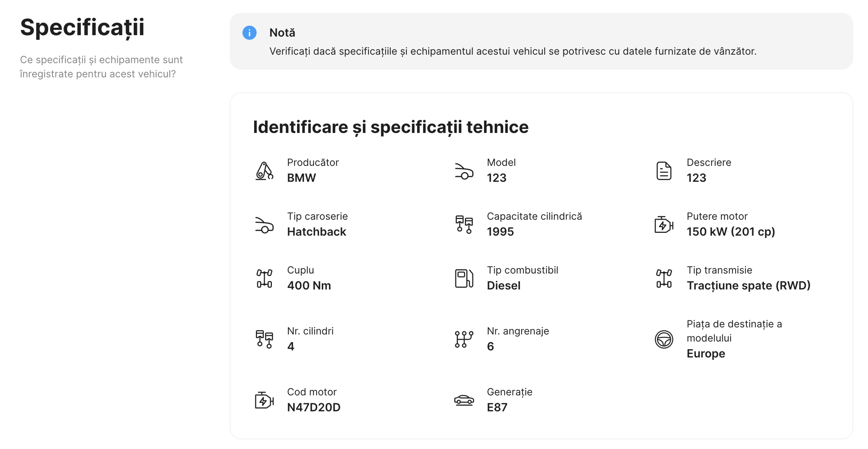The image size is (868, 449).
Task: Select the displacement value 1995
Action: [x=500, y=232]
